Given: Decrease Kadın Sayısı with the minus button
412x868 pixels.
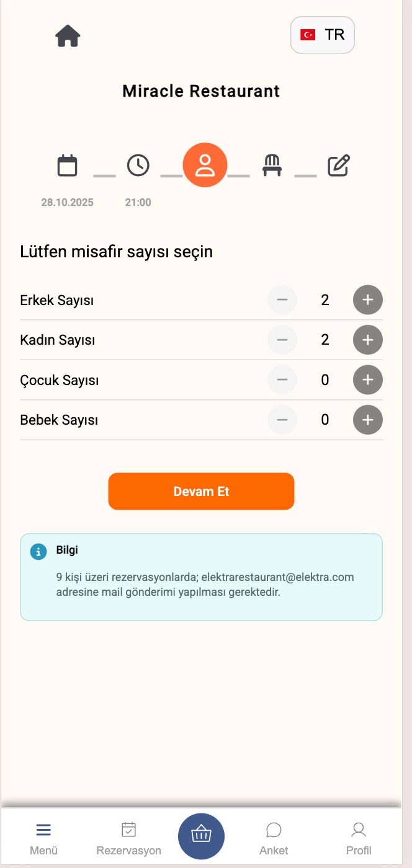Looking at the screenshot, I should 282,340.
